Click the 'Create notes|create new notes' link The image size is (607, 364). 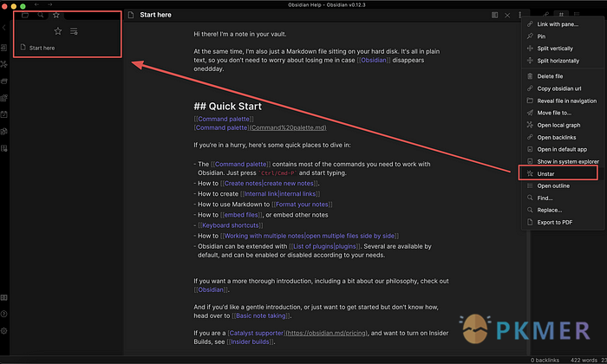click(x=269, y=184)
